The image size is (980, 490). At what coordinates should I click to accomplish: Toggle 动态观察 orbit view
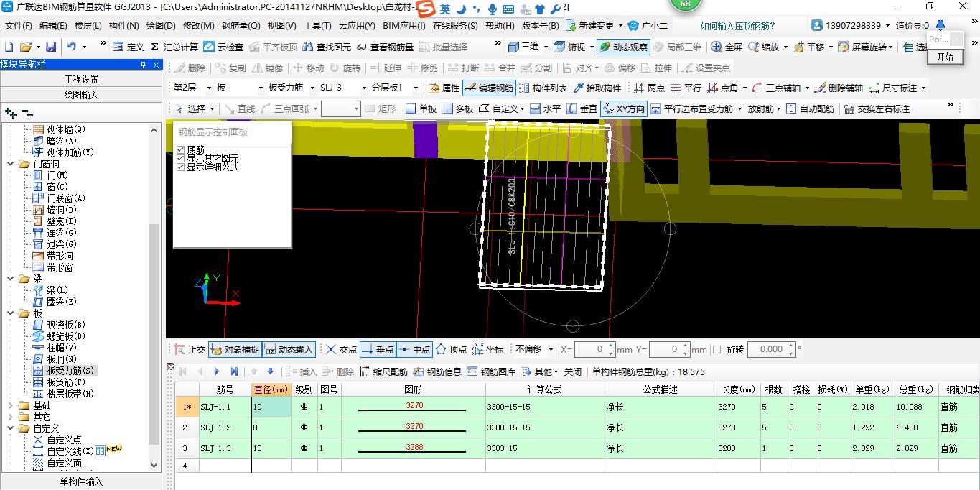click(623, 47)
